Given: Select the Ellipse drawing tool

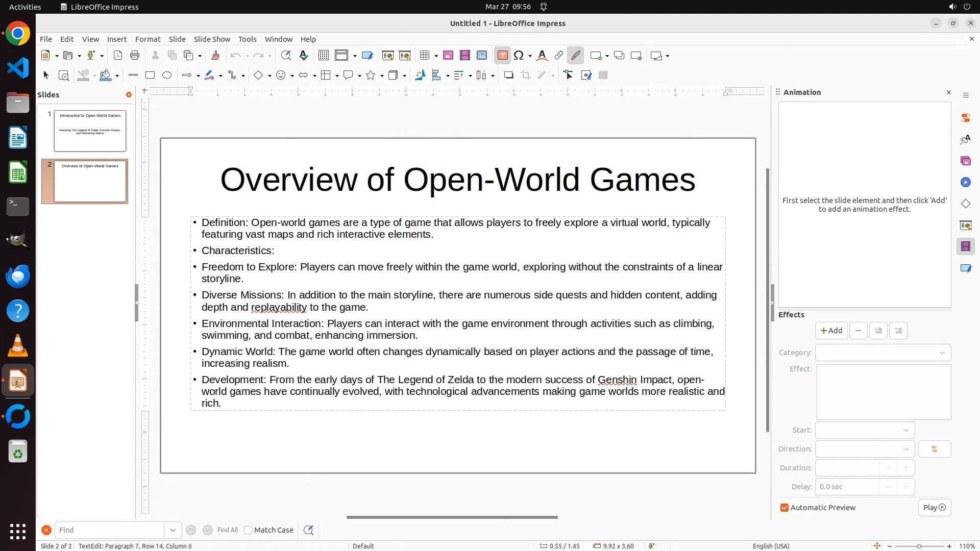Looking at the screenshot, I should coord(167,76).
